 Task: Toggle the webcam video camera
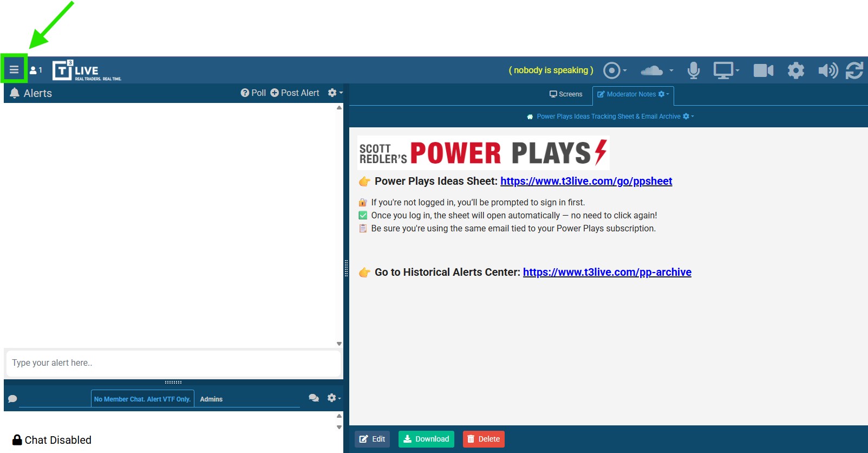click(763, 70)
